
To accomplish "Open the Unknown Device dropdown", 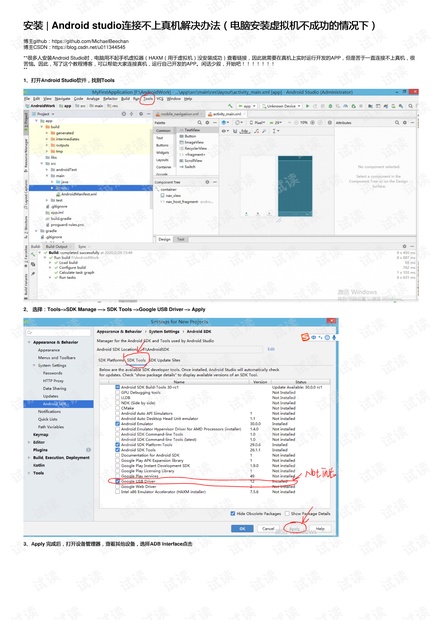I will click(281, 106).
